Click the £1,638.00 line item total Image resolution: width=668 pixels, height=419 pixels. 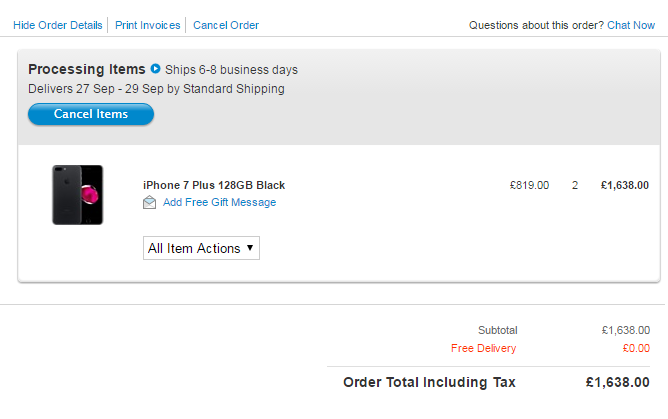625,185
